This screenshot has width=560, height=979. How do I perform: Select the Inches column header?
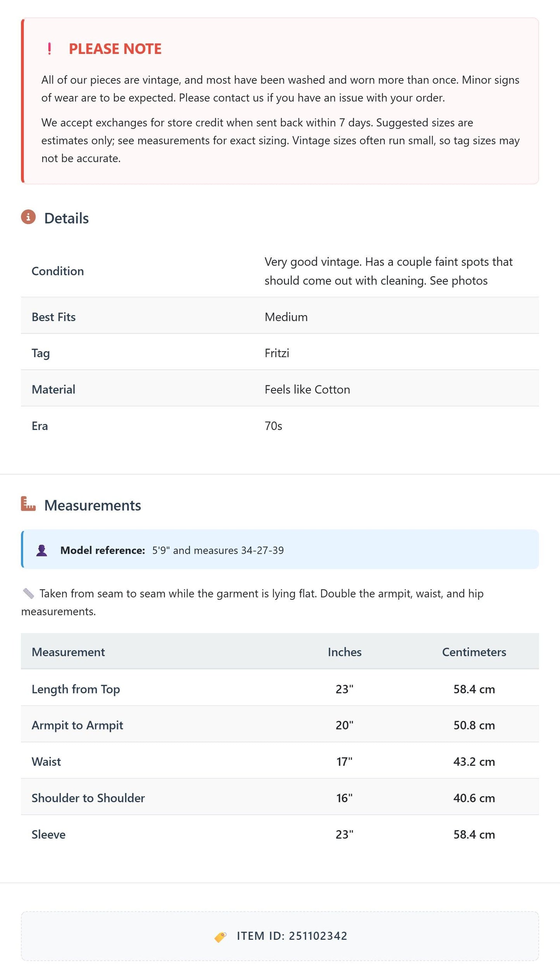345,652
